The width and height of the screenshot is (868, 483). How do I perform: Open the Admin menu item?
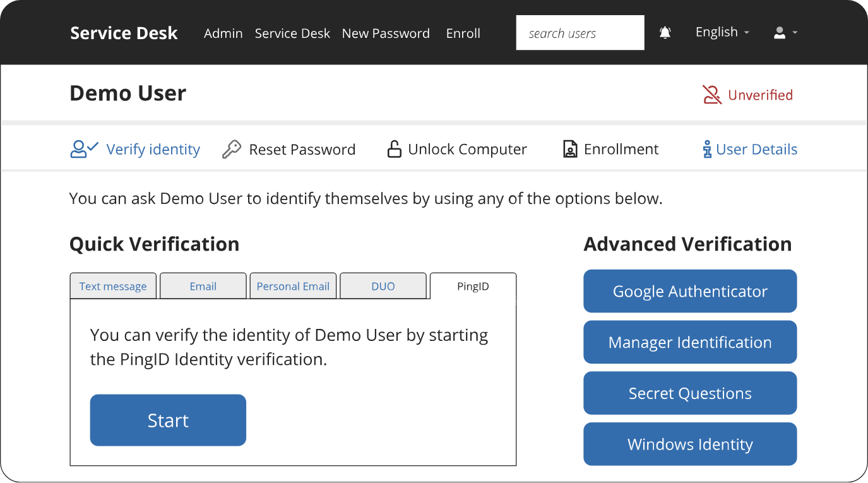pos(223,33)
